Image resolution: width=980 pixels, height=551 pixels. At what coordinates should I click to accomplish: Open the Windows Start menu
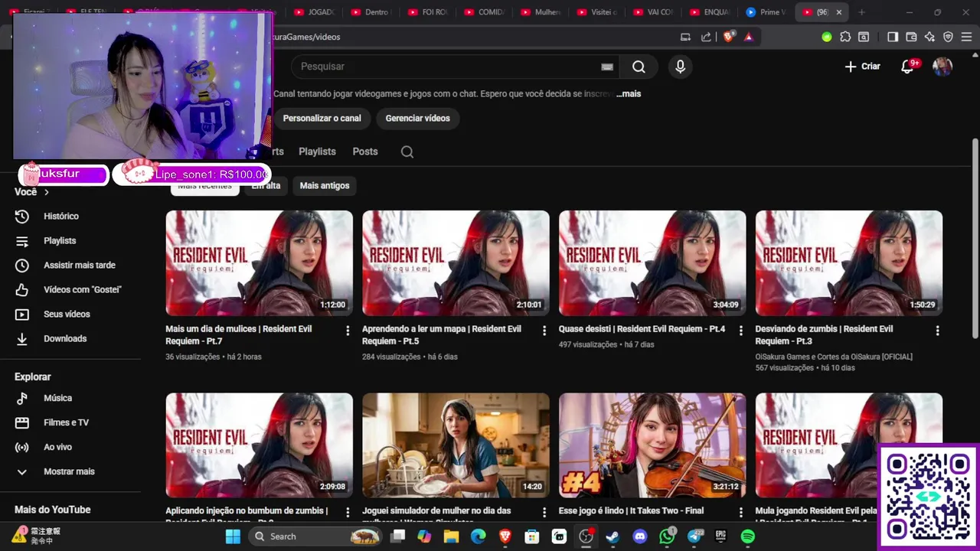(x=233, y=536)
